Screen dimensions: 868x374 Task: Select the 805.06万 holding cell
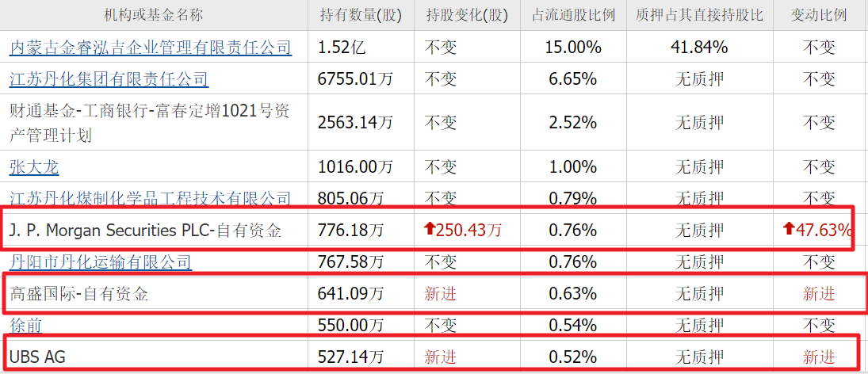point(351,197)
